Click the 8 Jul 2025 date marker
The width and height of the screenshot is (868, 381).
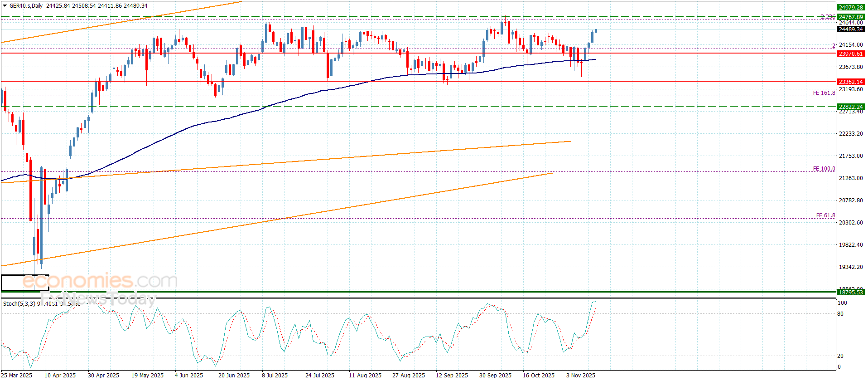point(275,375)
